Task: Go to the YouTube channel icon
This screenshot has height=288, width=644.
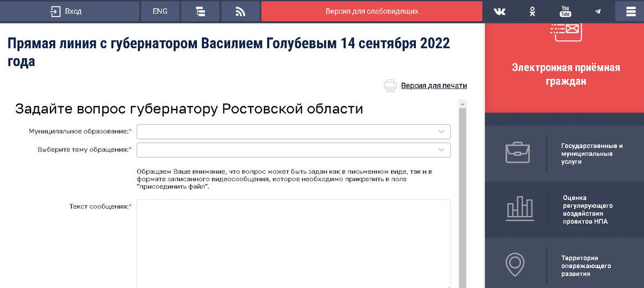Action: pos(565,11)
